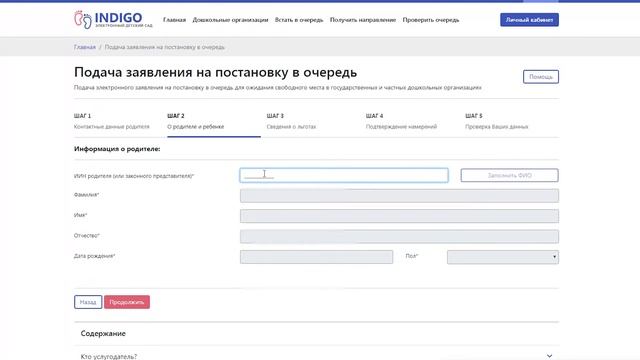Click the Назад button
640x360 pixels.
tap(88, 302)
